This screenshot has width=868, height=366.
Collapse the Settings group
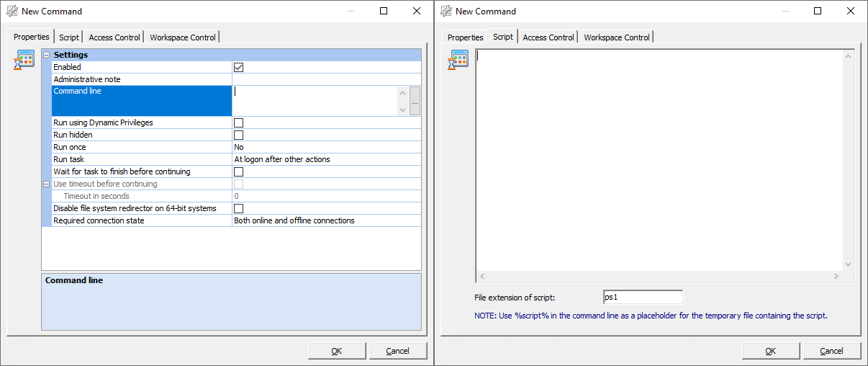click(x=47, y=55)
